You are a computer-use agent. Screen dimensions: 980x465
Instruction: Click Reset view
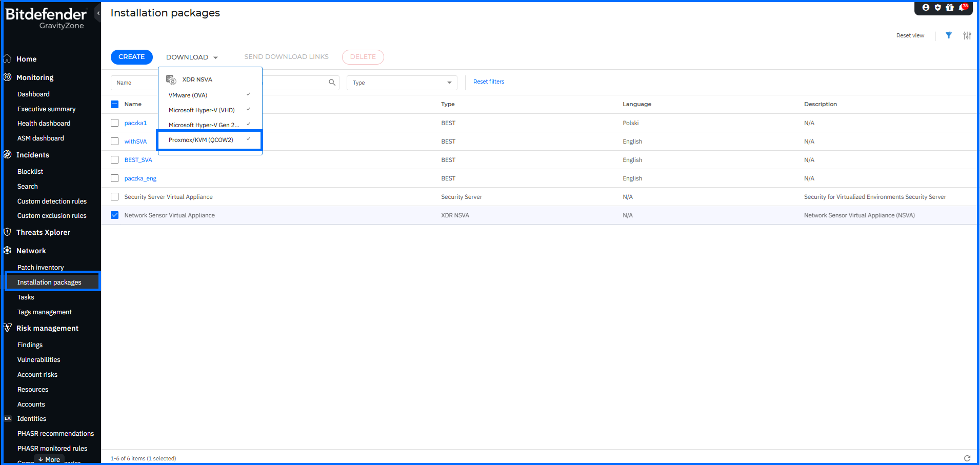910,35
